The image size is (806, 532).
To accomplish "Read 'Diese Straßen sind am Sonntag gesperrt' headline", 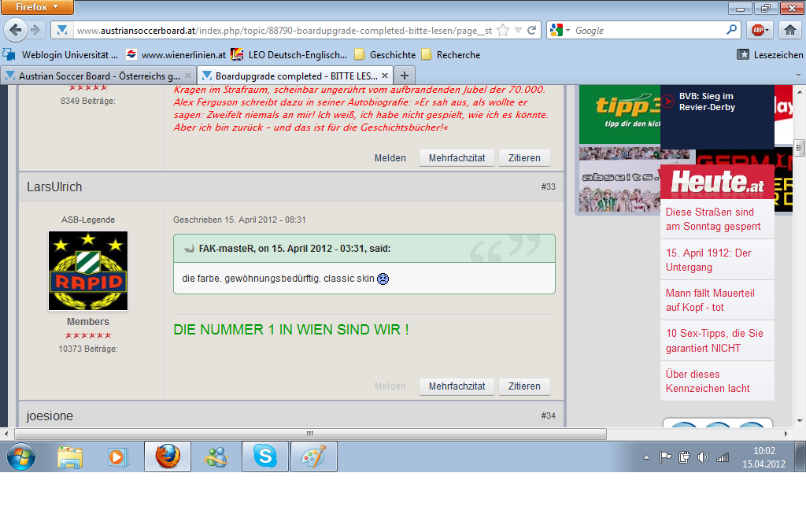I will [x=713, y=220].
